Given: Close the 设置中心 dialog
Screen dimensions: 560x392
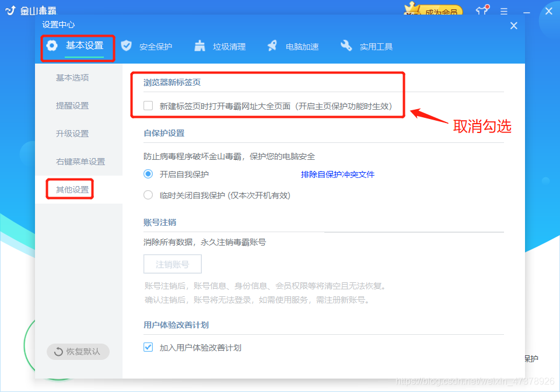Looking at the screenshot, I should click(x=513, y=26).
